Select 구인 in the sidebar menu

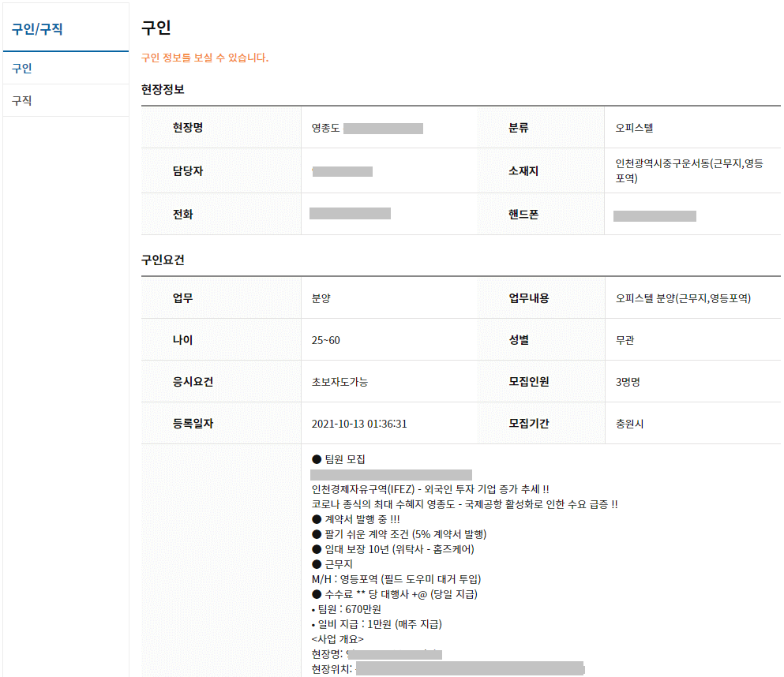[x=21, y=67]
